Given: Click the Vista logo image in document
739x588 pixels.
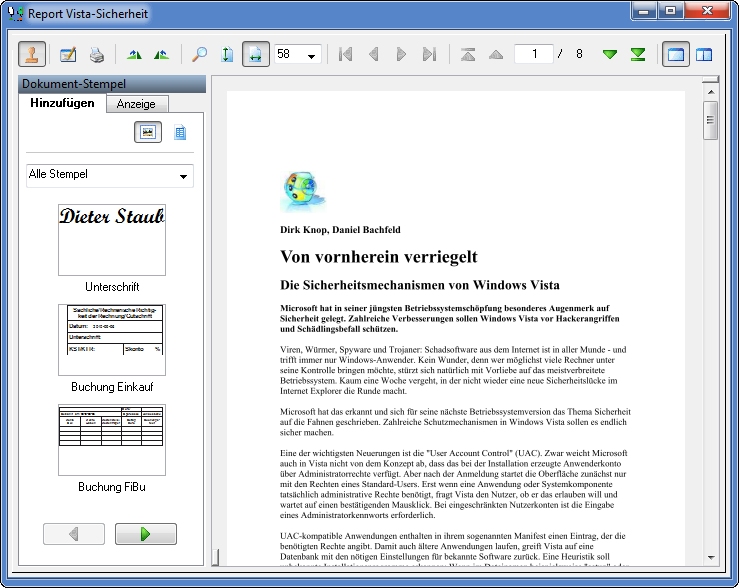Looking at the screenshot, I should pyautogui.click(x=303, y=191).
